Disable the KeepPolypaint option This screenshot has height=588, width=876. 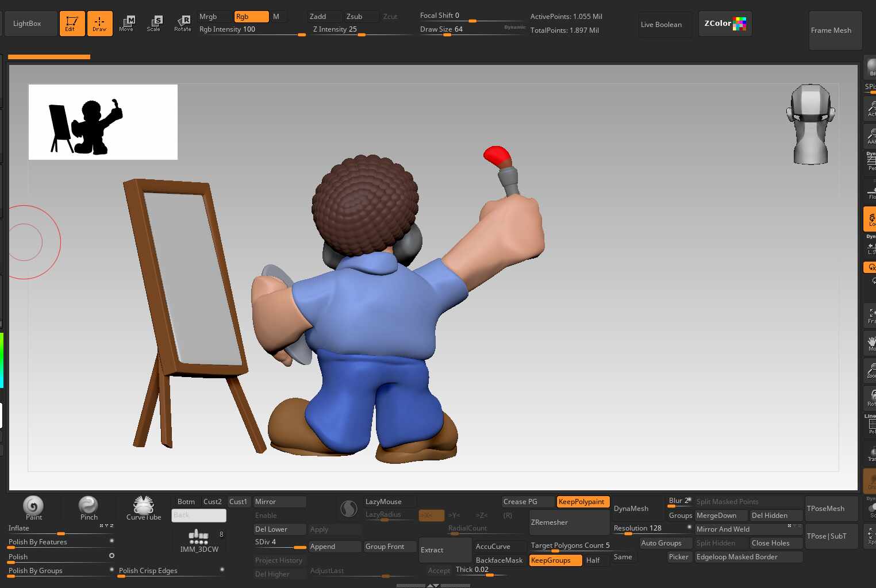582,502
